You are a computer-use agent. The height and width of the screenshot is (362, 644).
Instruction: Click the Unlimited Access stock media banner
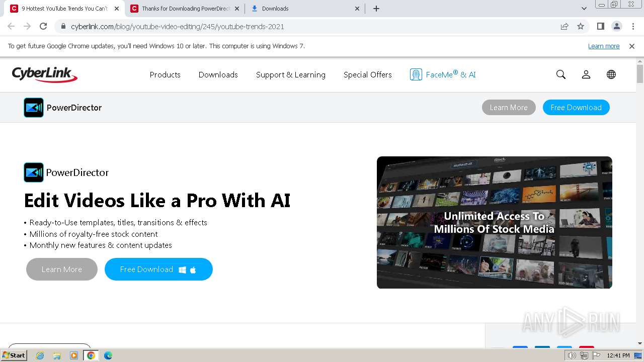tap(494, 223)
